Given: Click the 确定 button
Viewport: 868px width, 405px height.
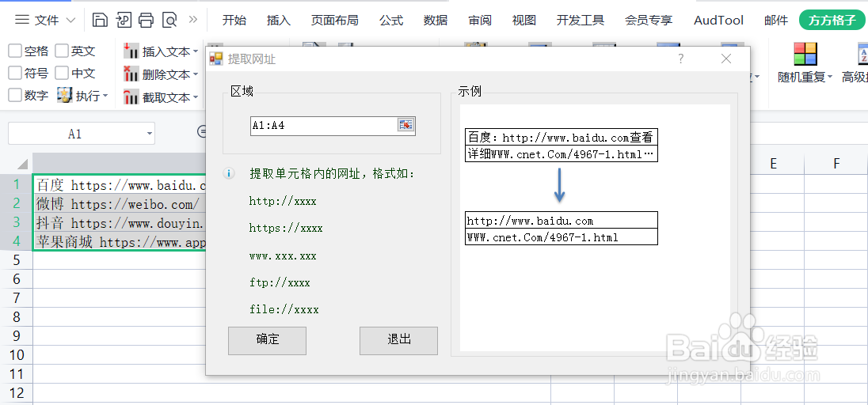Looking at the screenshot, I should 268,340.
